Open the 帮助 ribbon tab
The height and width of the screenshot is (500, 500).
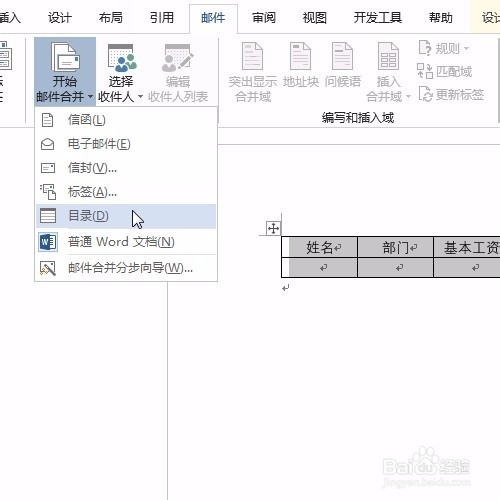pyautogui.click(x=441, y=17)
